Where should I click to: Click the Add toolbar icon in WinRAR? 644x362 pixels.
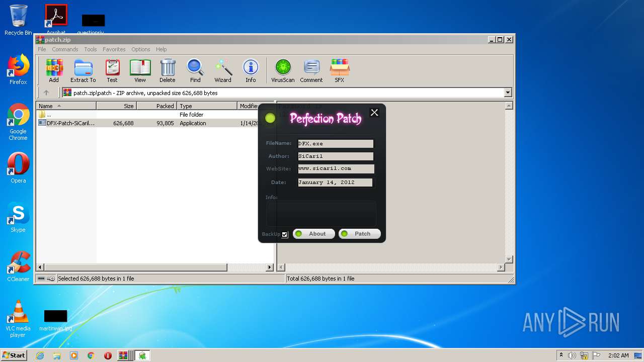click(x=54, y=70)
